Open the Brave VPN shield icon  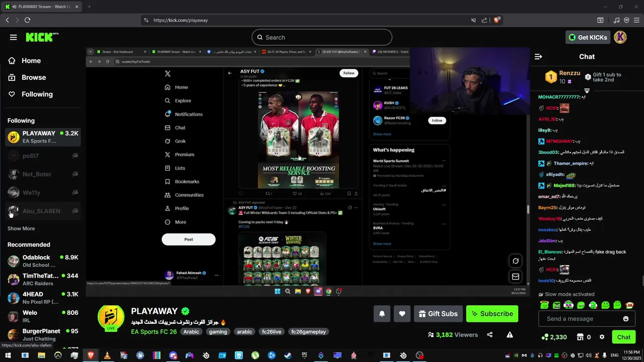pyautogui.click(x=626, y=20)
